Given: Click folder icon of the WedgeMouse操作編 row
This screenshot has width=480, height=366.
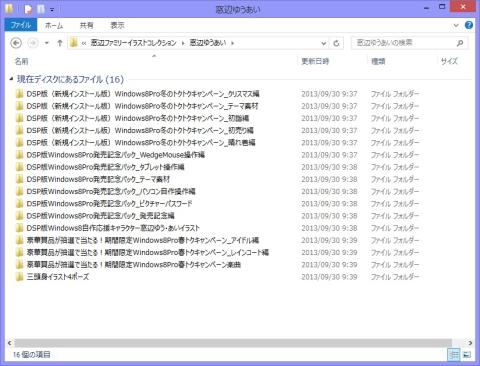Looking at the screenshot, I should click(x=20, y=155).
